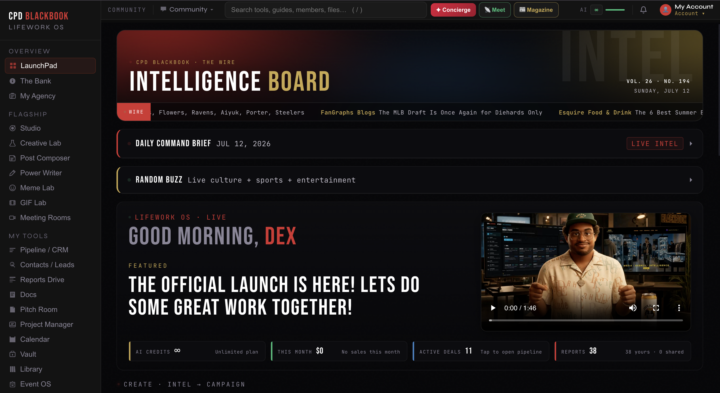Select LaunchPad in the sidebar

50,66
